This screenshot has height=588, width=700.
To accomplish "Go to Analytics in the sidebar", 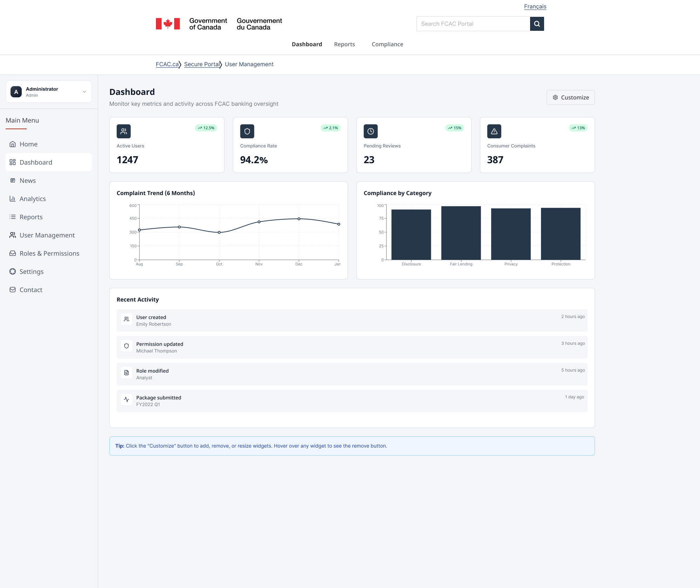I will [x=49, y=199].
